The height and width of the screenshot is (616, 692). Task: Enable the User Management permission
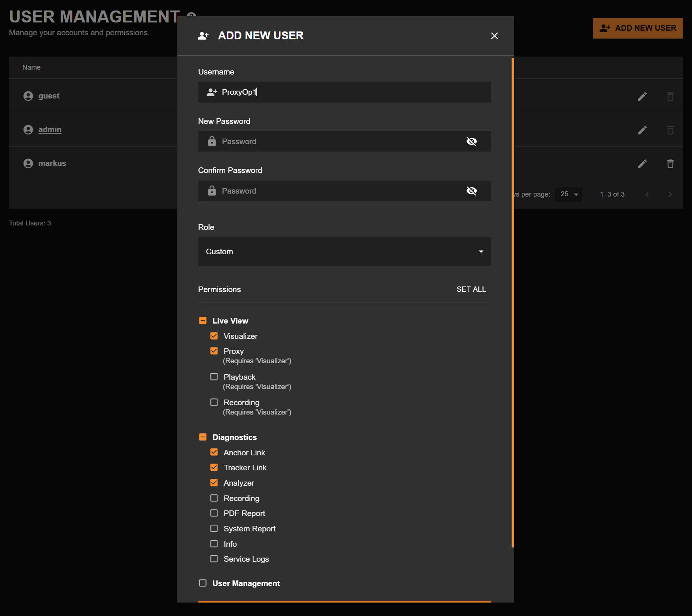203,583
